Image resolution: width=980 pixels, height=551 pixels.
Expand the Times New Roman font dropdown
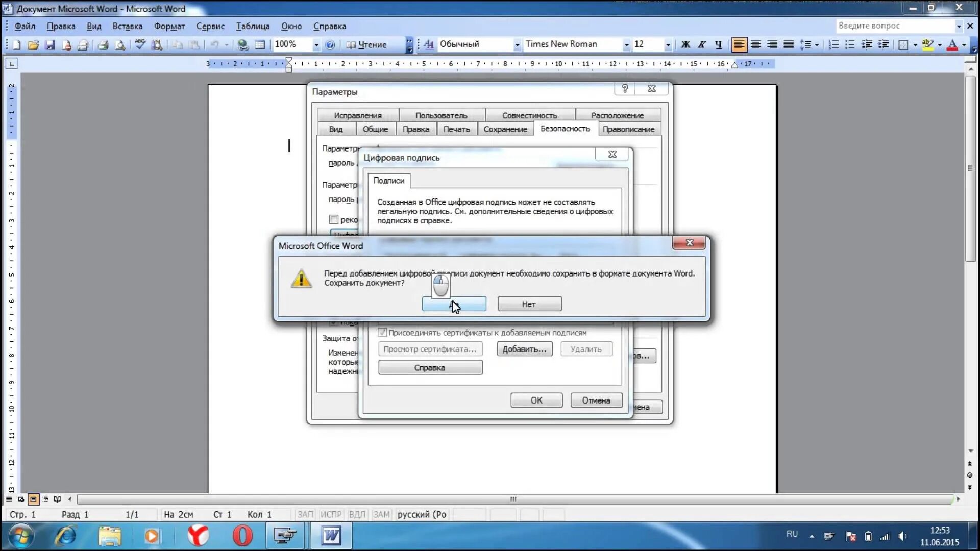coord(626,45)
